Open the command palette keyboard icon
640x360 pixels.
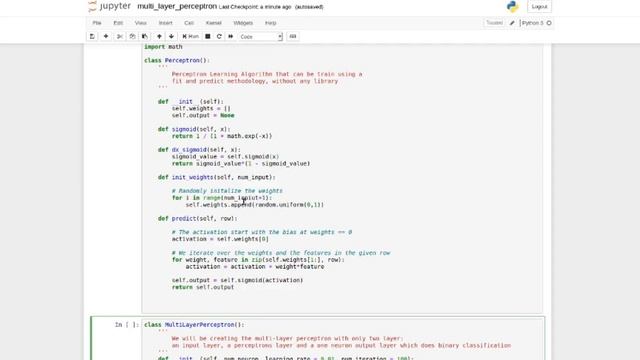pos(293,36)
